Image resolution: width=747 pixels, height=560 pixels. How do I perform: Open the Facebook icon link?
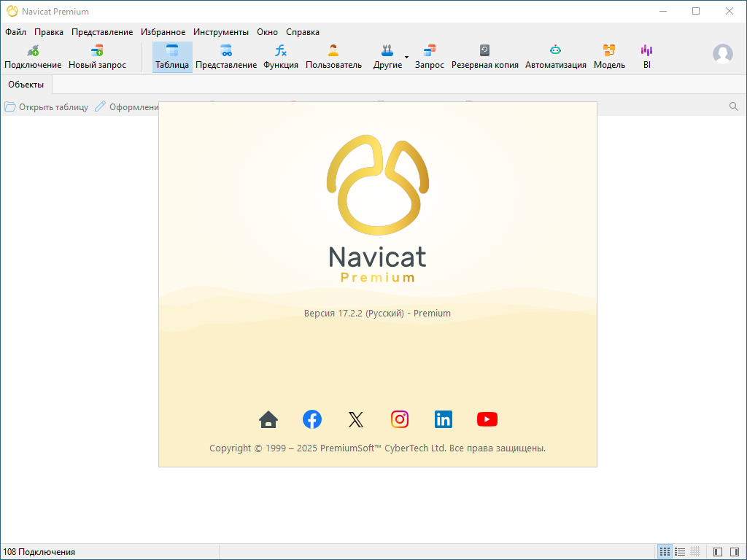coord(312,419)
